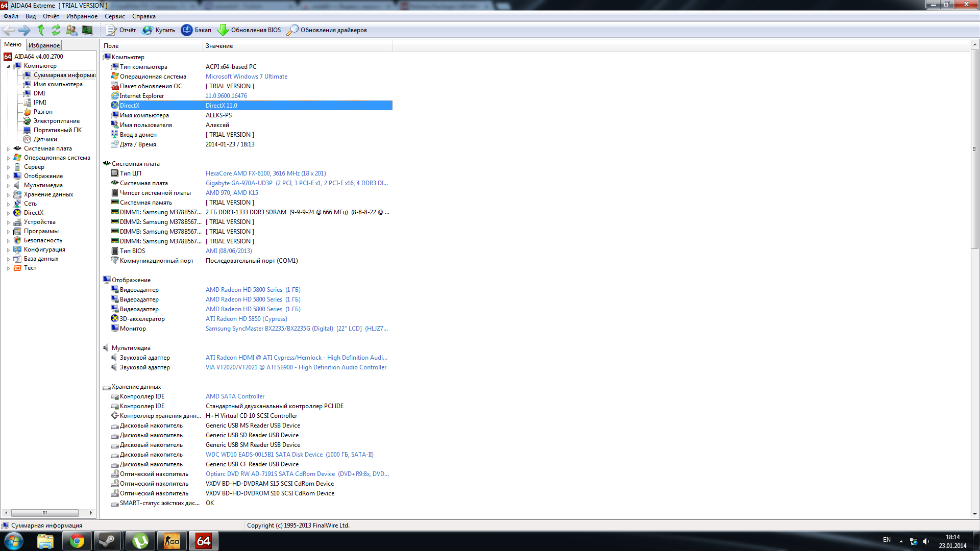The image size is (980, 551).
Task: Click Обновления драйверов toolbar button
Action: tap(327, 30)
